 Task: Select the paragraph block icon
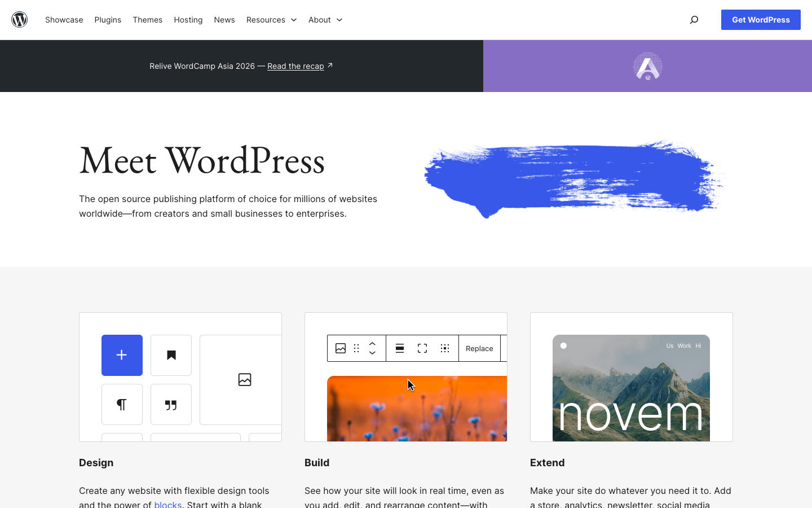[122, 404]
